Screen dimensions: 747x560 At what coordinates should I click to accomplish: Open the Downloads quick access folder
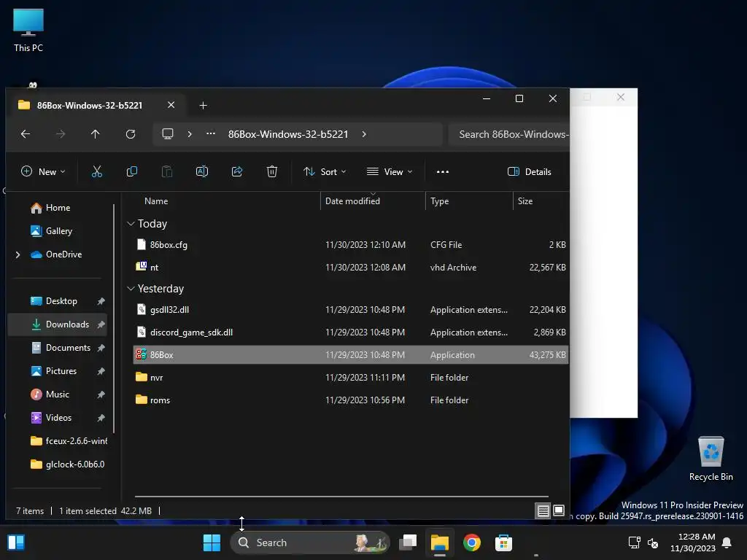pyautogui.click(x=67, y=324)
